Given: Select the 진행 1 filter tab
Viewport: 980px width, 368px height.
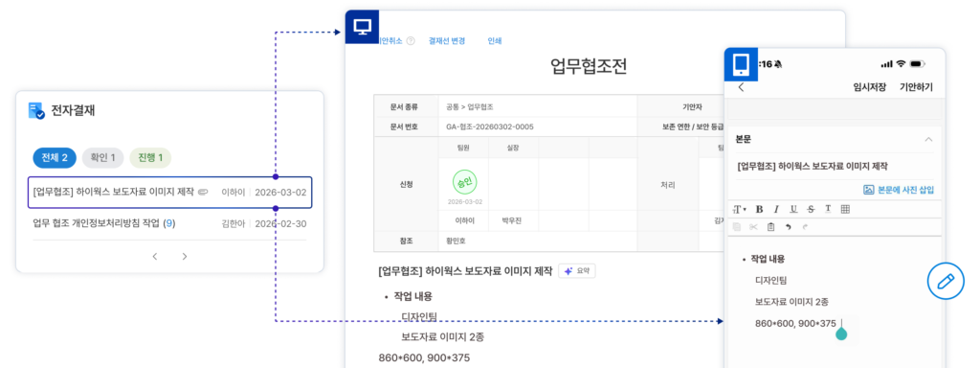Looking at the screenshot, I should [150, 158].
